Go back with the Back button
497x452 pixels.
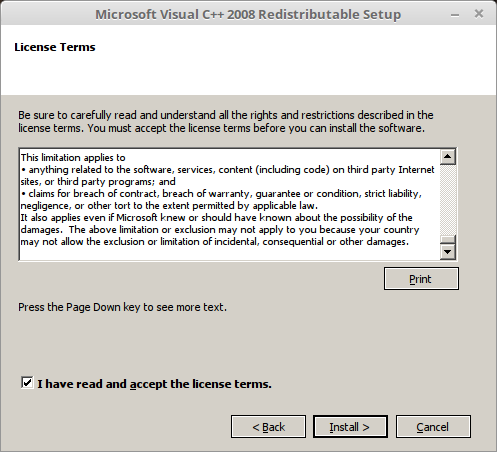coord(268,427)
